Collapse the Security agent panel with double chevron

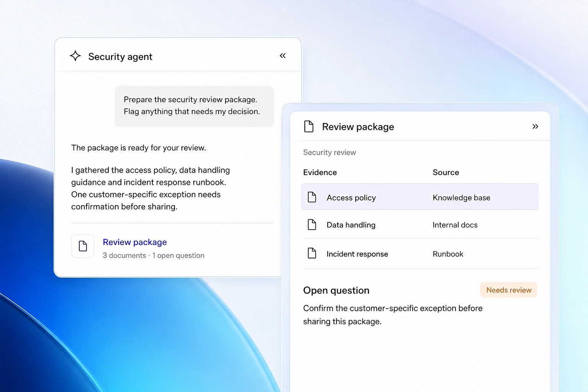coord(283,56)
